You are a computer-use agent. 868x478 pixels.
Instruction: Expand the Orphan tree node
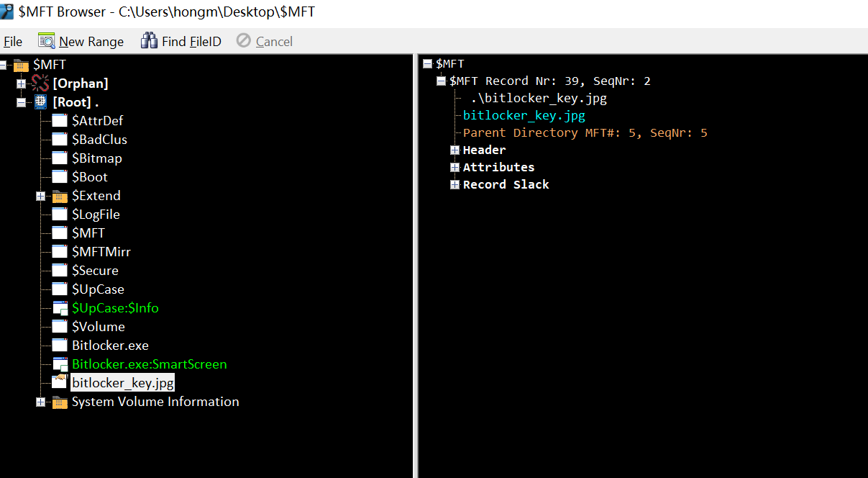(x=21, y=84)
